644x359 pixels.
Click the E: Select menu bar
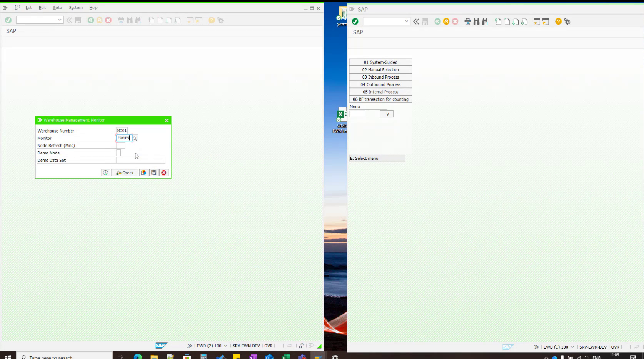coord(377,158)
